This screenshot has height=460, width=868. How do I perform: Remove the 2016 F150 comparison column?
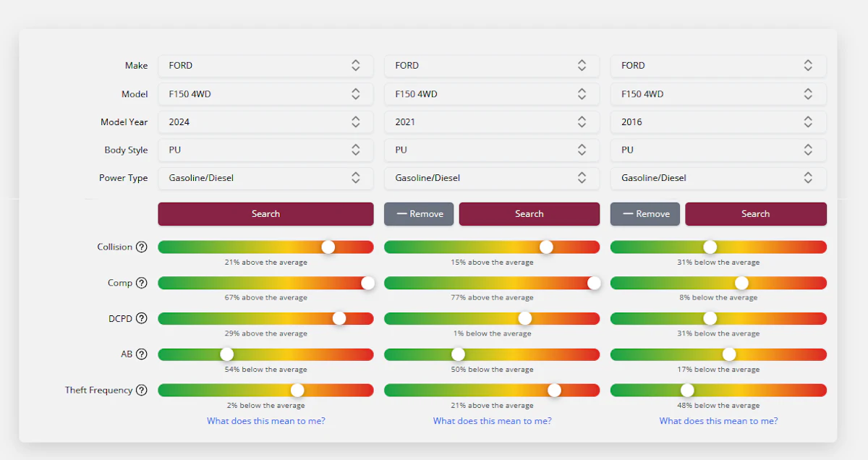coord(645,214)
